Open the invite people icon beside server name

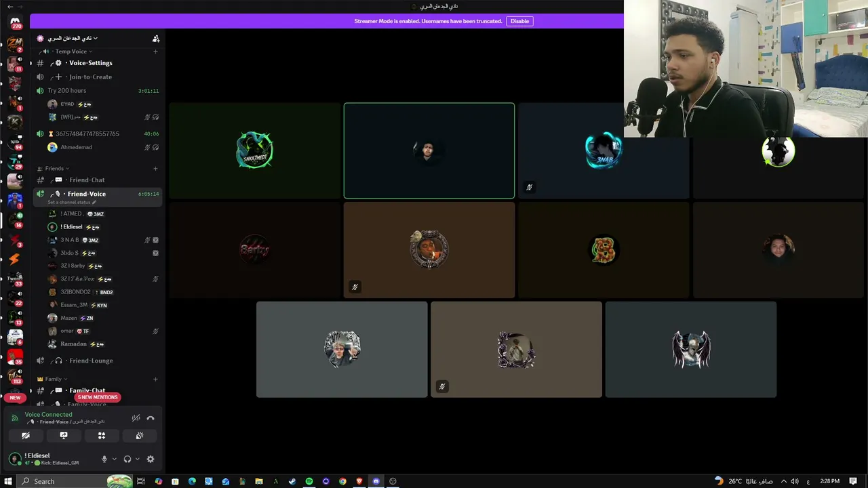pos(156,39)
